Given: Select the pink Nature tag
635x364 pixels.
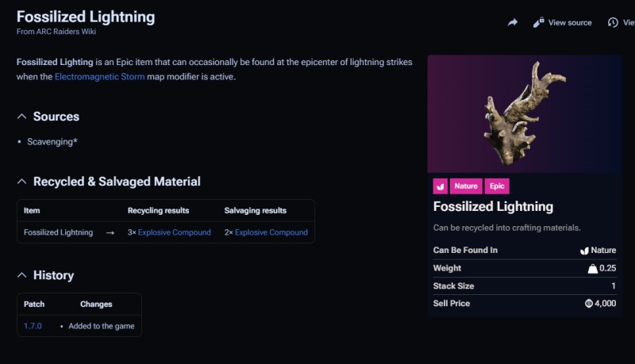Looking at the screenshot, I should click(466, 186).
